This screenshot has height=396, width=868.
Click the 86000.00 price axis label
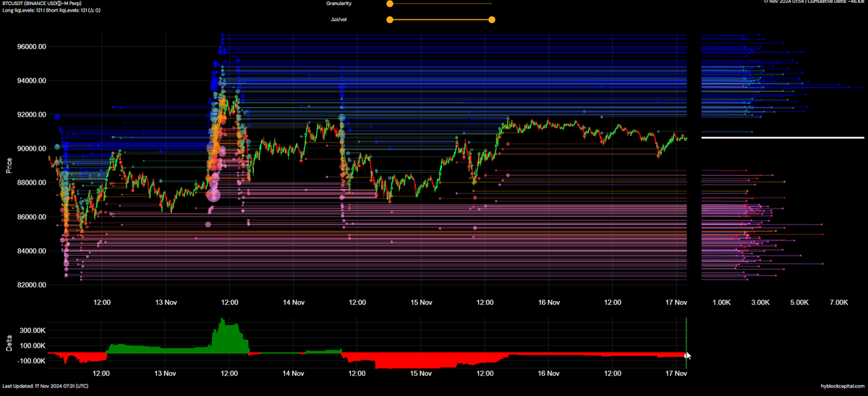32,216
